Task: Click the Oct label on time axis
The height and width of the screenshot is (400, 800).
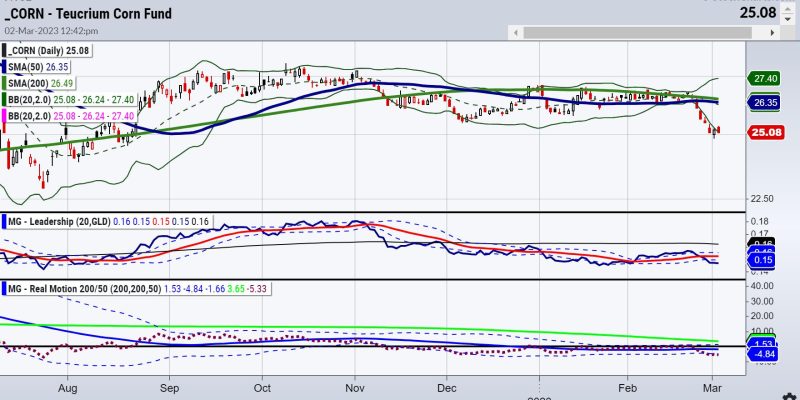Action: pos(264,385)
